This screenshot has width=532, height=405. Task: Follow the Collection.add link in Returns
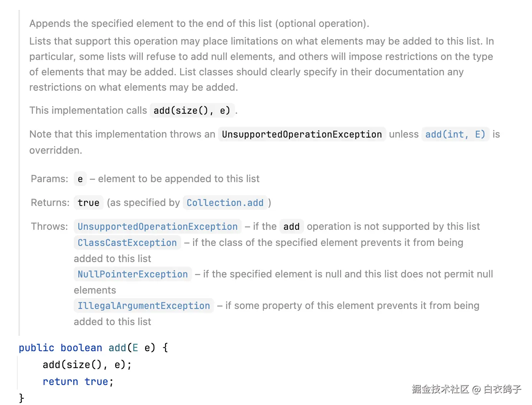click(x=225, y=203)
